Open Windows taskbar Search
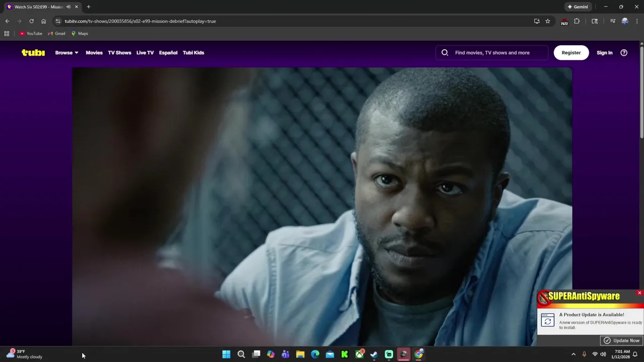The height and width of the screenshot is (362, 644). (x=241, y=354)
